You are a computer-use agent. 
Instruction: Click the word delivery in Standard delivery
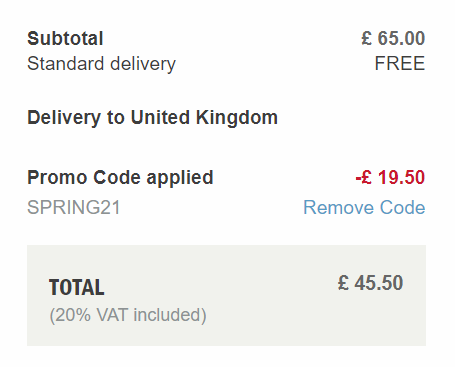tap(143, 64)
